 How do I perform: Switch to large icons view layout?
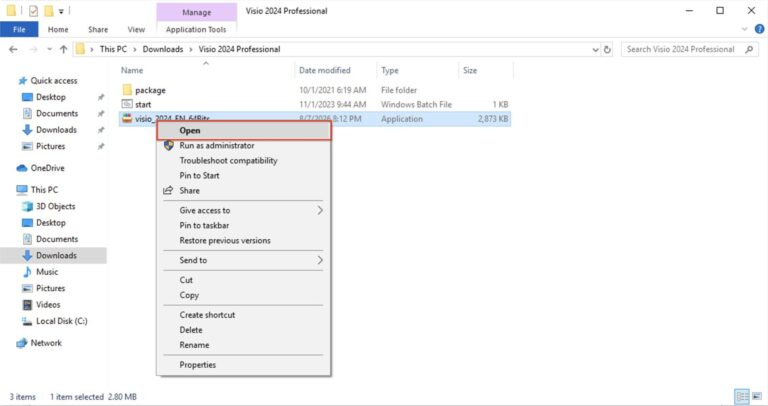click(757, 396)
